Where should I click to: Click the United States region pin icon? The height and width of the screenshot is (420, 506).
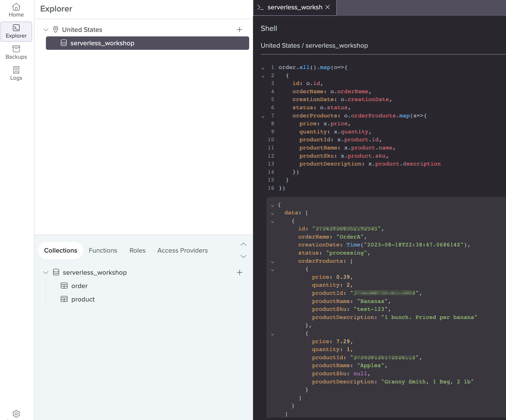pyautogui.click(x=56, y=29)
